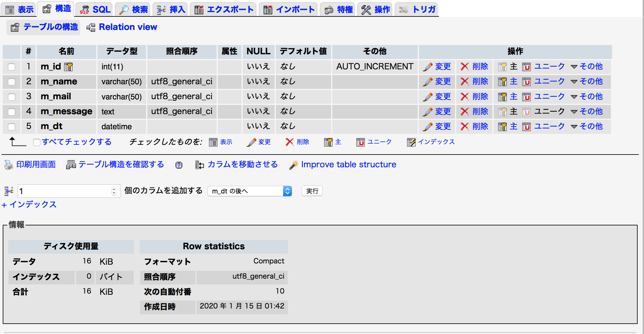
Task: Open the エクスポート tab
Action: tap(223, 9)
